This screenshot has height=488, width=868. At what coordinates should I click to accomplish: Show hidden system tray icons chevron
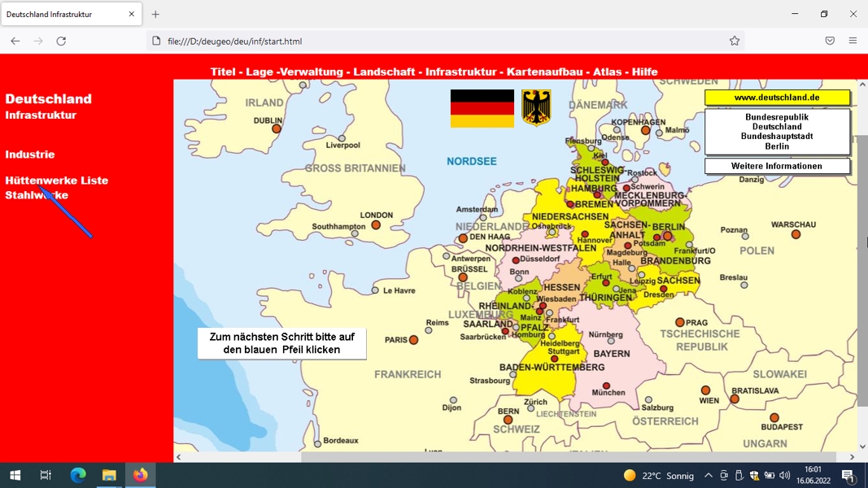pyautogui.click(x=708, y=475)
